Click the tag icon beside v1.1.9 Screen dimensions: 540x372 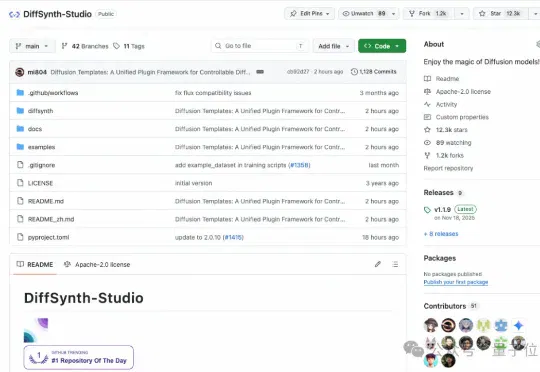(427, 210)
